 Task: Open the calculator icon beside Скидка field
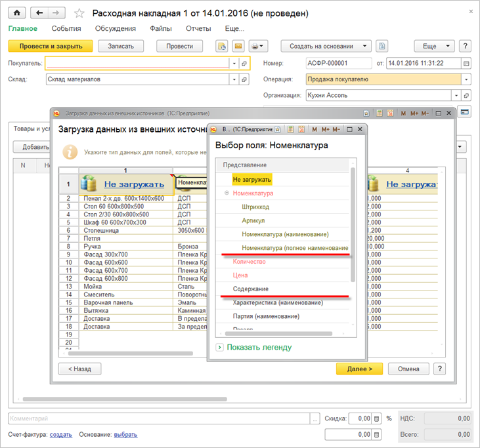pos(377,418)
